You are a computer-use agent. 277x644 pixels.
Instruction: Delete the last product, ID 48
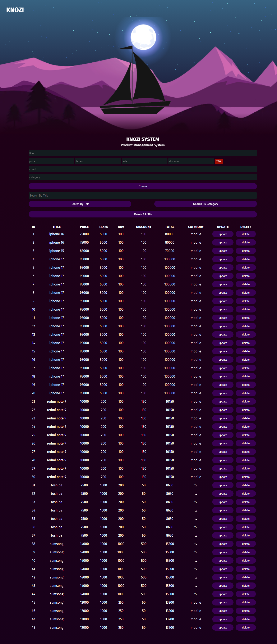pos(245,627)
